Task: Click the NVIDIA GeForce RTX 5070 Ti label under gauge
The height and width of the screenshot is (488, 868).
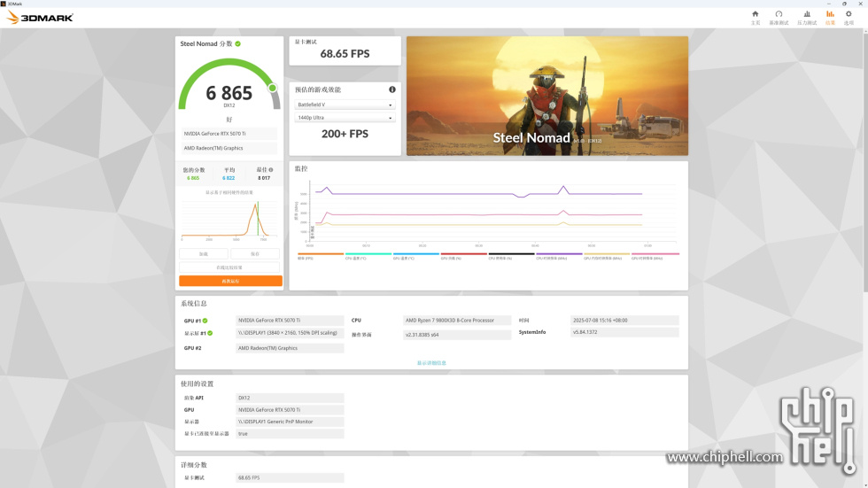Action: (229, 134)
